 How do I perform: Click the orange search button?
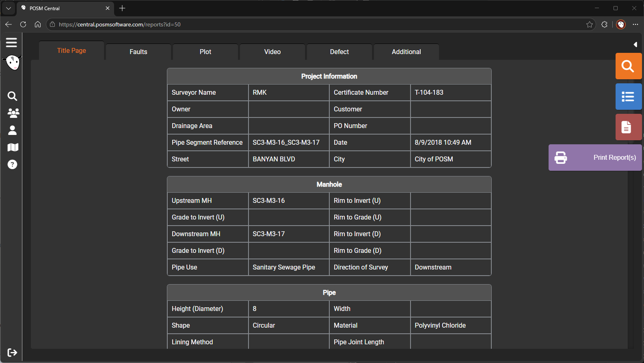pyautogui.click(x=628, y=66)
